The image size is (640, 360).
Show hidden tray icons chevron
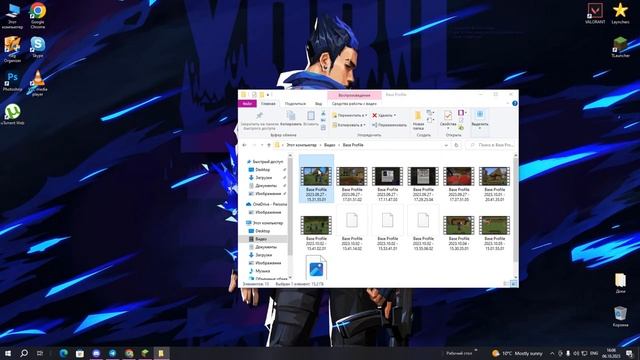(552, 353)
